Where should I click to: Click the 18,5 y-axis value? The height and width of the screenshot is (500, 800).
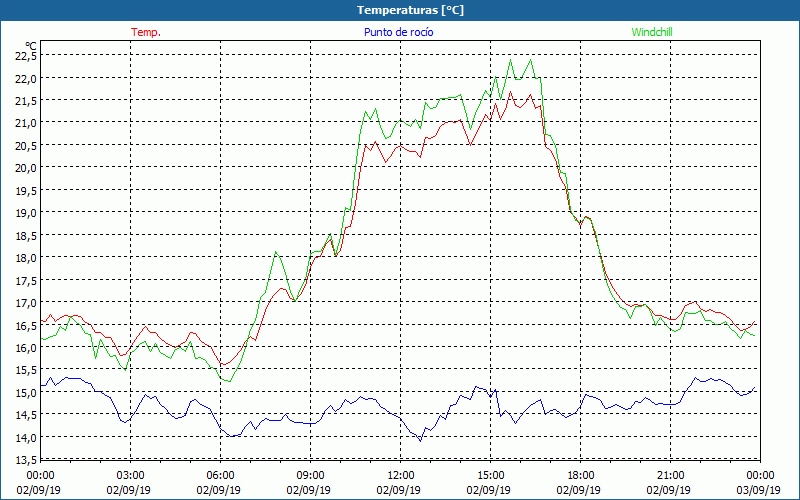click(27, 235)
